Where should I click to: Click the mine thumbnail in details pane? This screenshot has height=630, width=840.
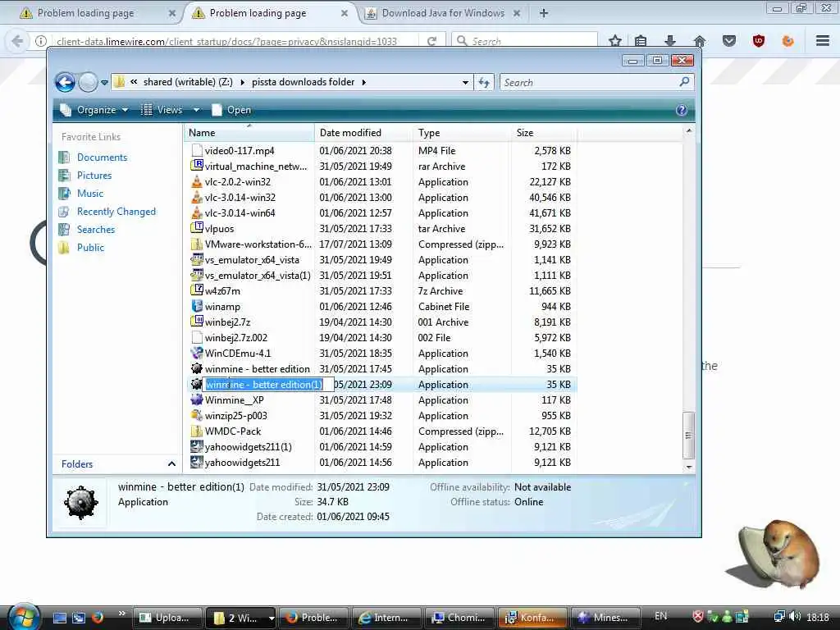81,503
